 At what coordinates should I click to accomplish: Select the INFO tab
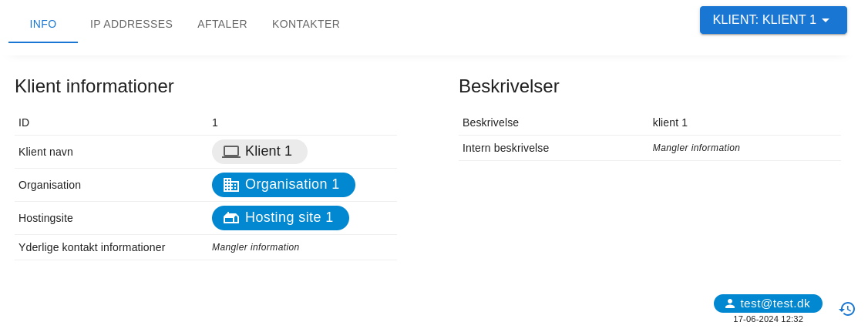pos(43,24)
